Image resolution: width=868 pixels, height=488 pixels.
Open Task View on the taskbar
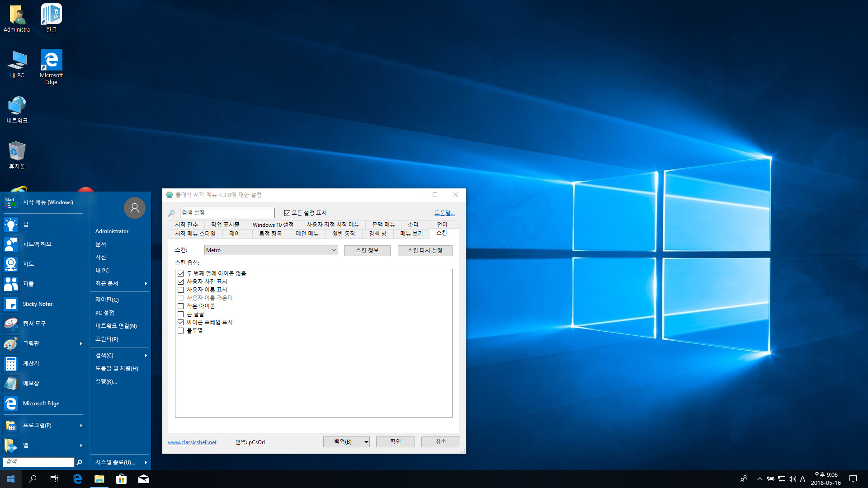coord(54,479)
